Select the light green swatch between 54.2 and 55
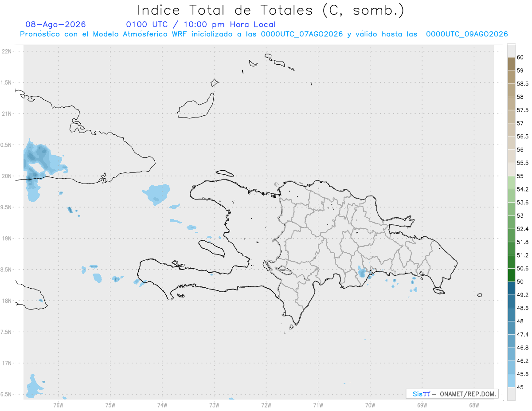This screenshot has width=532, height=411. (511, 183)
